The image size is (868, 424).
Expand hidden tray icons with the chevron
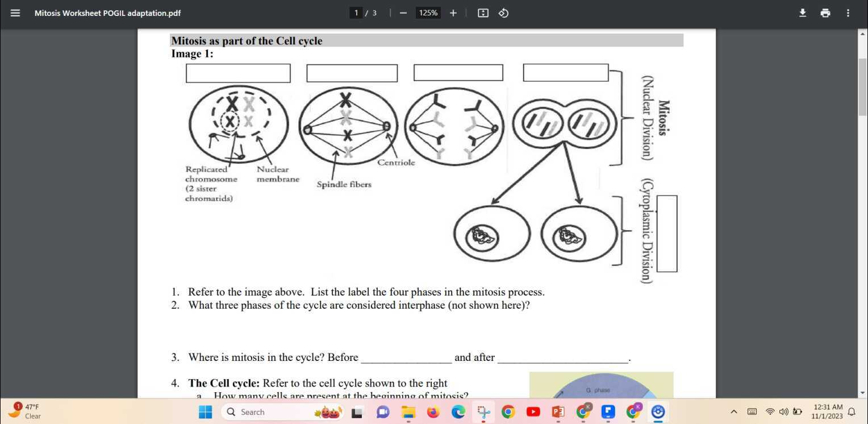tap(733, 411)
